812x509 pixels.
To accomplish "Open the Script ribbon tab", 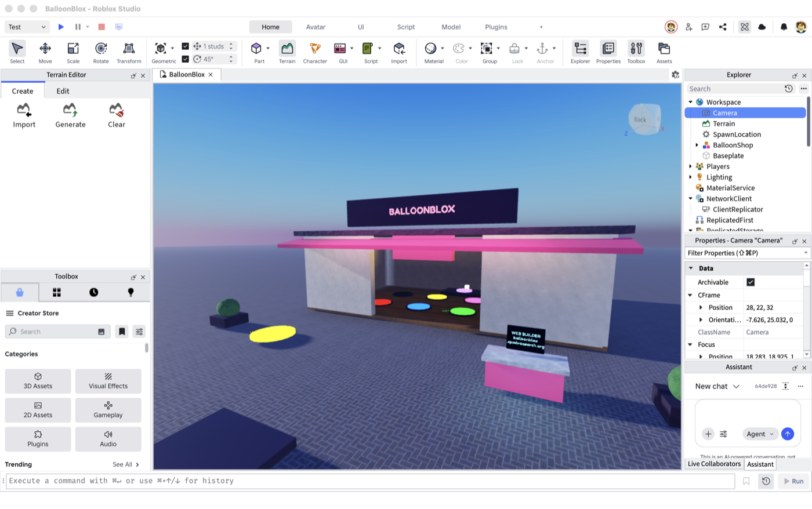I will pyautogui.click(x=406, y=27).
